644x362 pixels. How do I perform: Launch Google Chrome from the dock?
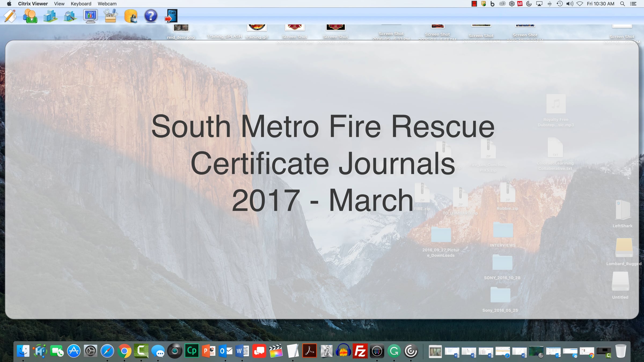[124, 351]
